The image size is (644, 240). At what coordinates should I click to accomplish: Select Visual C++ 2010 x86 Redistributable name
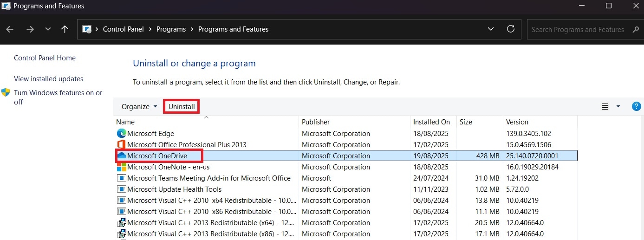click(x=212, y=212)
